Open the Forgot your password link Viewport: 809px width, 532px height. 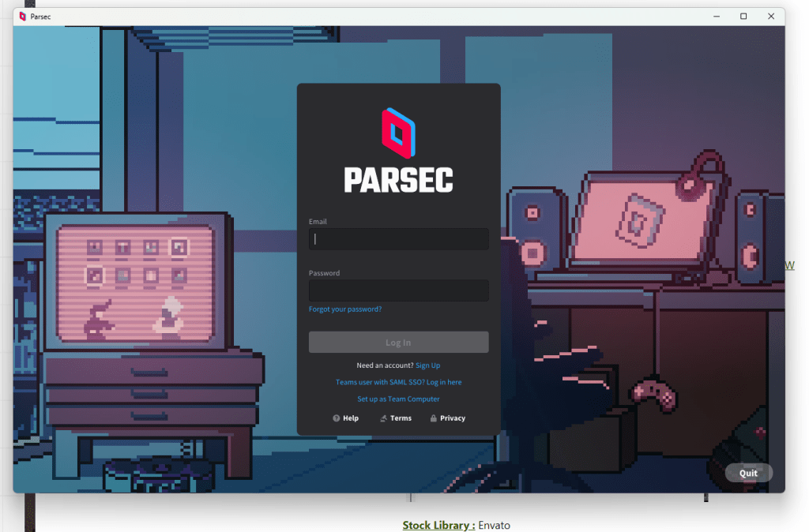click(345, 309)
